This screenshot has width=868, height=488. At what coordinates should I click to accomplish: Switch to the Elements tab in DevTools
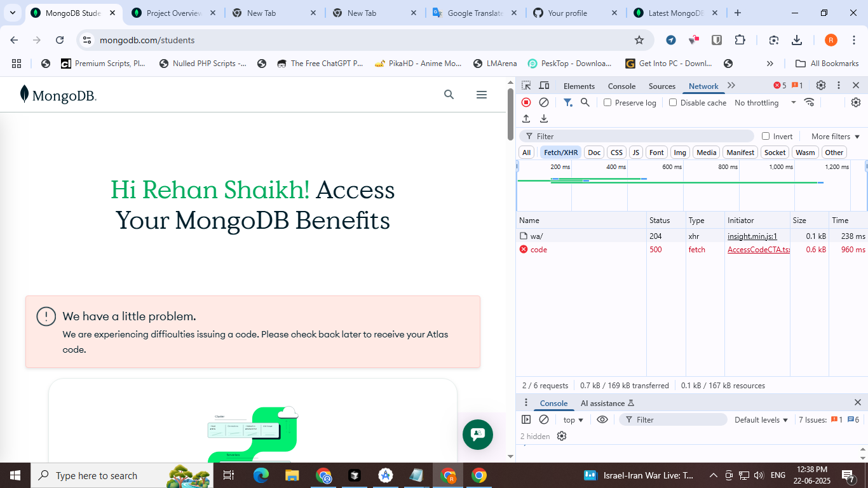(x=579, y=86)
